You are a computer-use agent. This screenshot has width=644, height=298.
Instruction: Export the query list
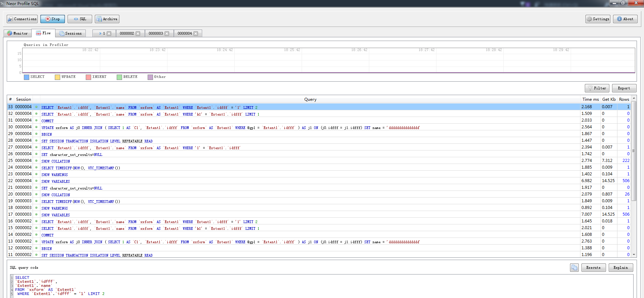624,88
